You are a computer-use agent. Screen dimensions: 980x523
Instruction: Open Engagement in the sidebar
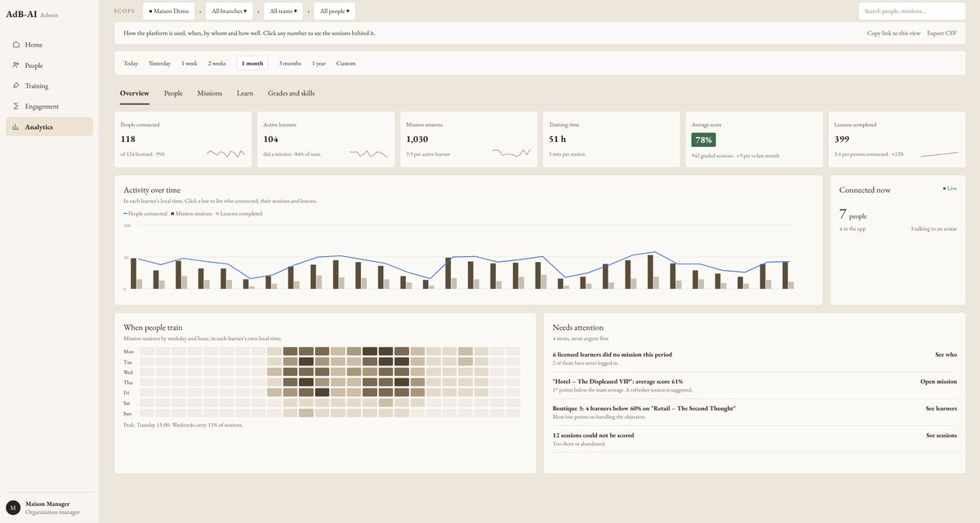pos(49,106)
